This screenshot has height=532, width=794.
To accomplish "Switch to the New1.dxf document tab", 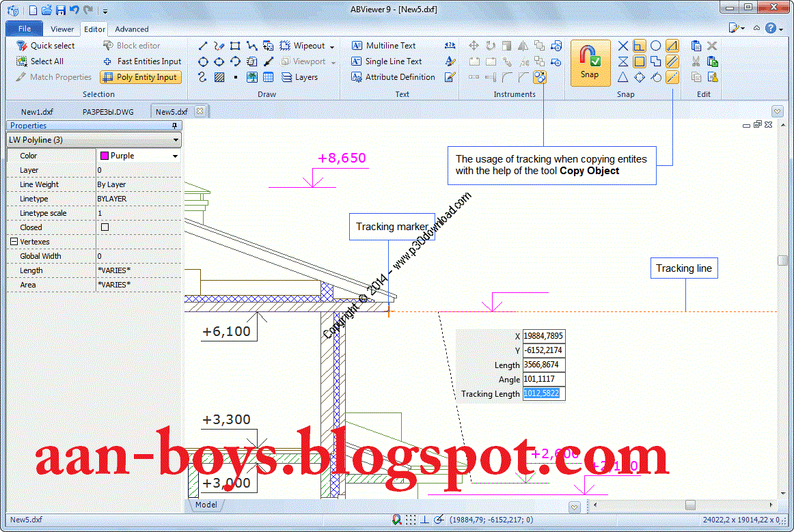I will (37, 112).
